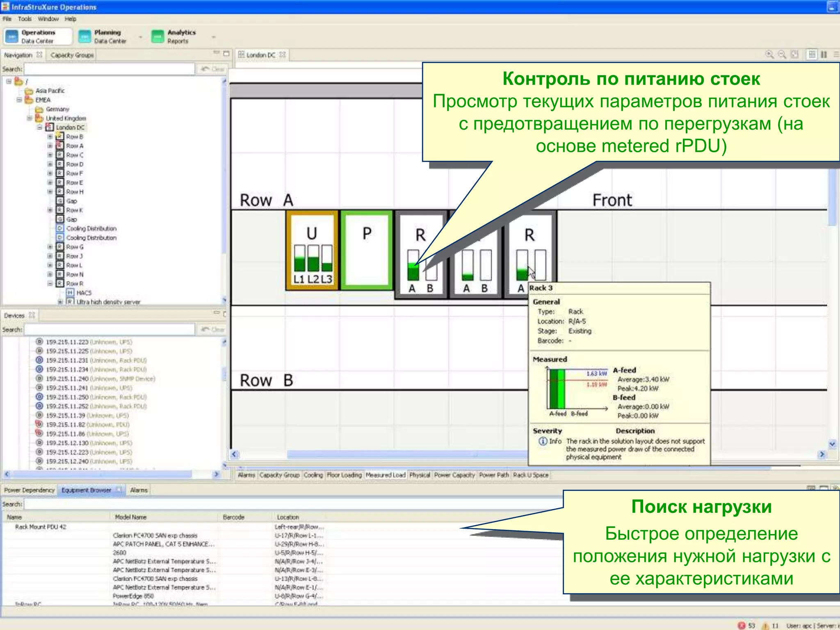
Task: Open the Planning dropdown arrow
Action: pyautogui.click(x=140, y=37)
